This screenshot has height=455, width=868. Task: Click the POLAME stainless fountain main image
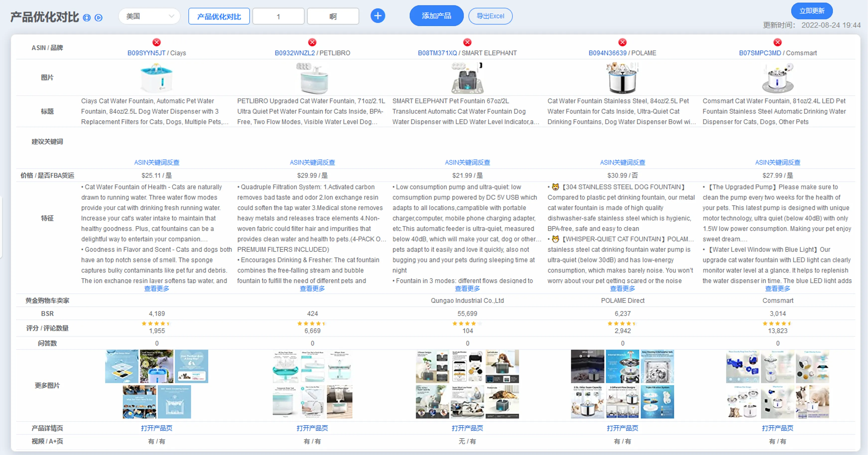coord(622,78)
